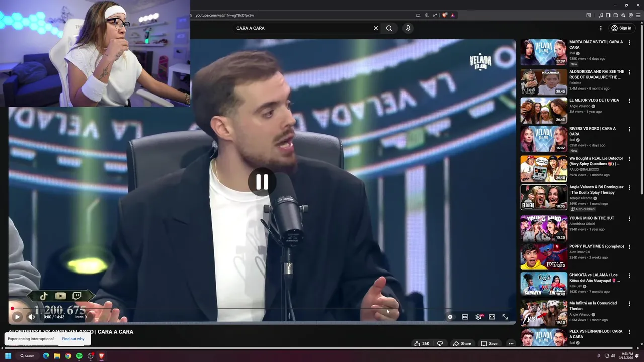Image resolution: width=644 pixels, height=362 pixels.
Task: Toggle closed captions (CC) on the video
Action: coord(465,317)
